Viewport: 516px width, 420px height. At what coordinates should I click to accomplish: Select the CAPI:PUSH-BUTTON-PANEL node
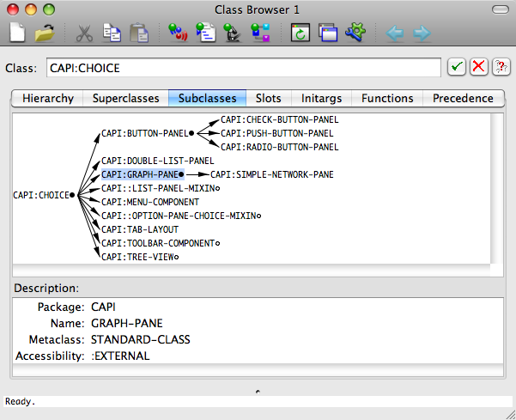tap(276, 133)
